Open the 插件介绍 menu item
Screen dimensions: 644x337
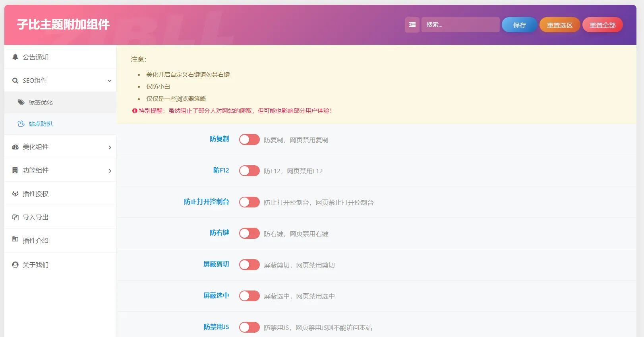[60, 240]
